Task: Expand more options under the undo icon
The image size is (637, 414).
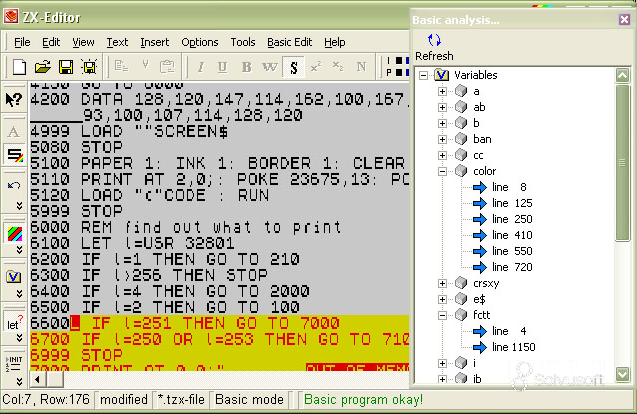Action: (19, 205)
